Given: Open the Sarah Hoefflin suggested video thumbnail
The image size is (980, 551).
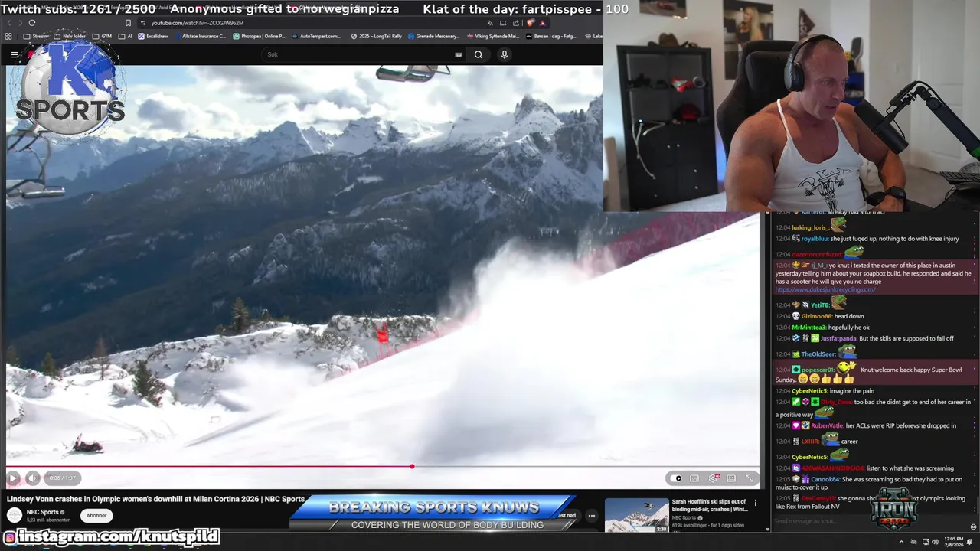Looking at the screenshot, I should click(x=637, y=516).
